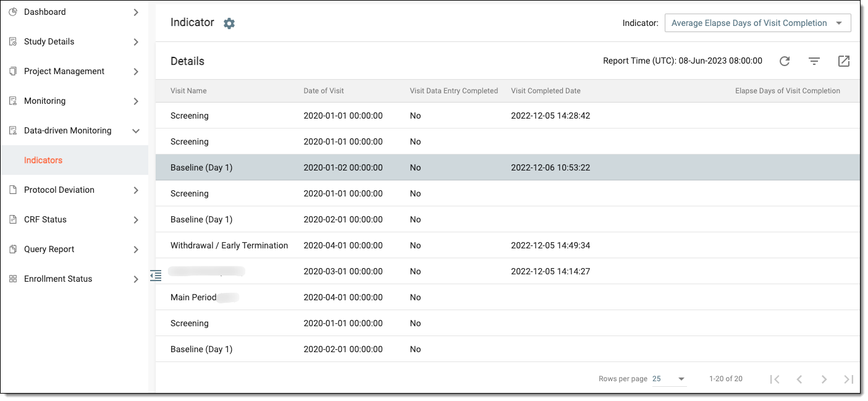Sort by Visit Name column header

click(188, 91)
